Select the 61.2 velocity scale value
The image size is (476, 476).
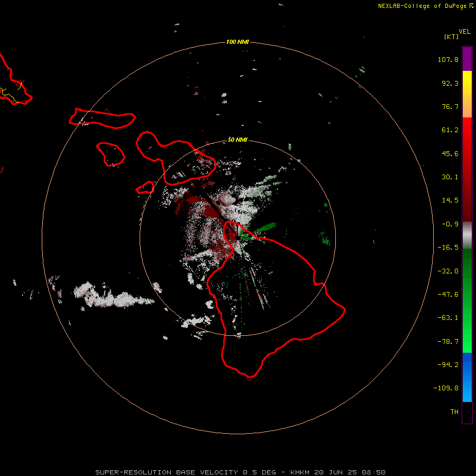tap(450, 130)
